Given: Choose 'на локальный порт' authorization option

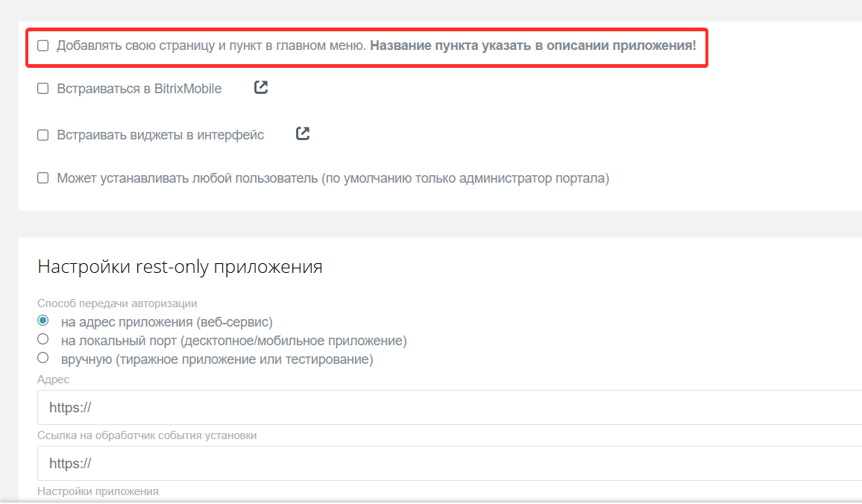Looking at the screenshot, I should 42,338.
